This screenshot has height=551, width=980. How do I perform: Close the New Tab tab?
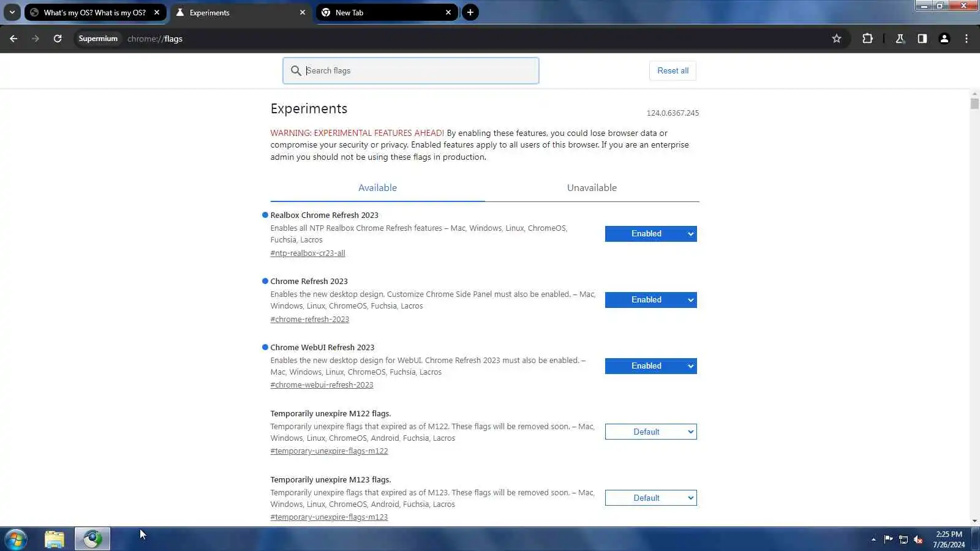(x=448, y=12)
